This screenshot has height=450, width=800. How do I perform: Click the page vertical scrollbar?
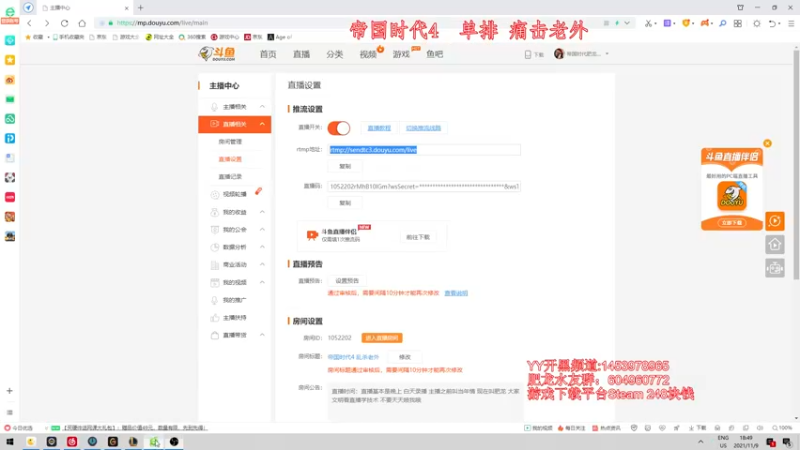click(x=796, y=163)
